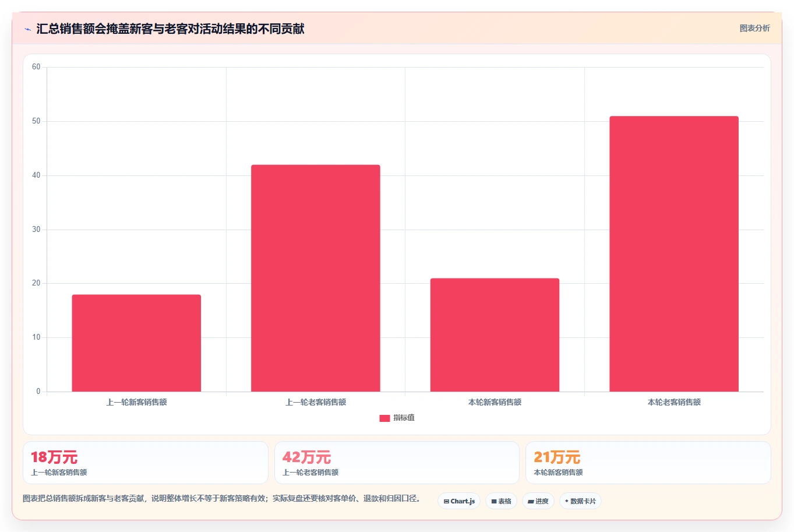Open the 18万元 data card
Image resolution: width=794 pixels, height=532 pixels.
[146, 463]
